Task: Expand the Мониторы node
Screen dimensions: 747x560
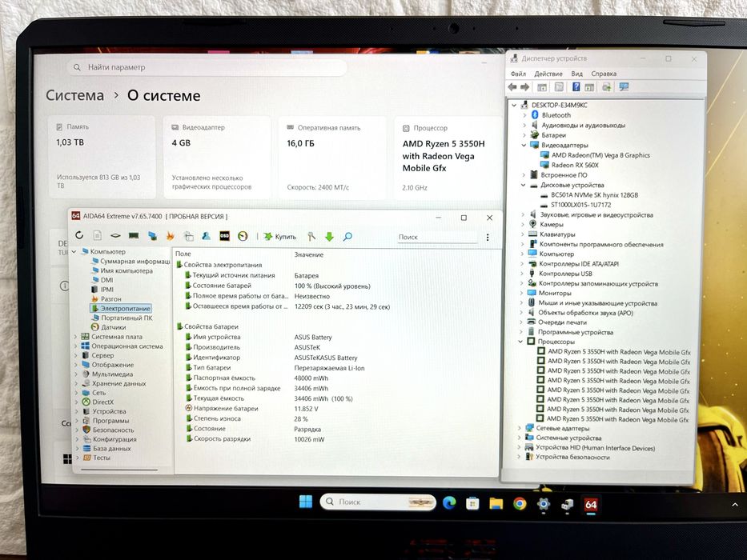Action: [522, 293]
